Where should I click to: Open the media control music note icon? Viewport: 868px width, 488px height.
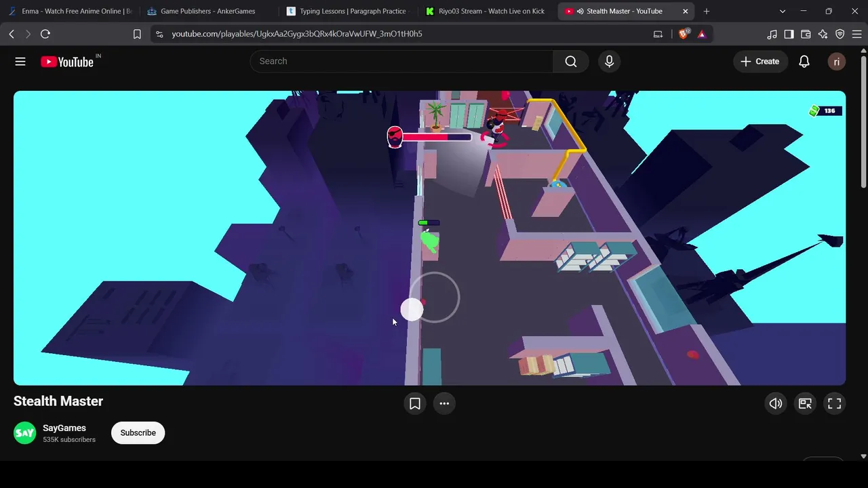click(772, 34)
